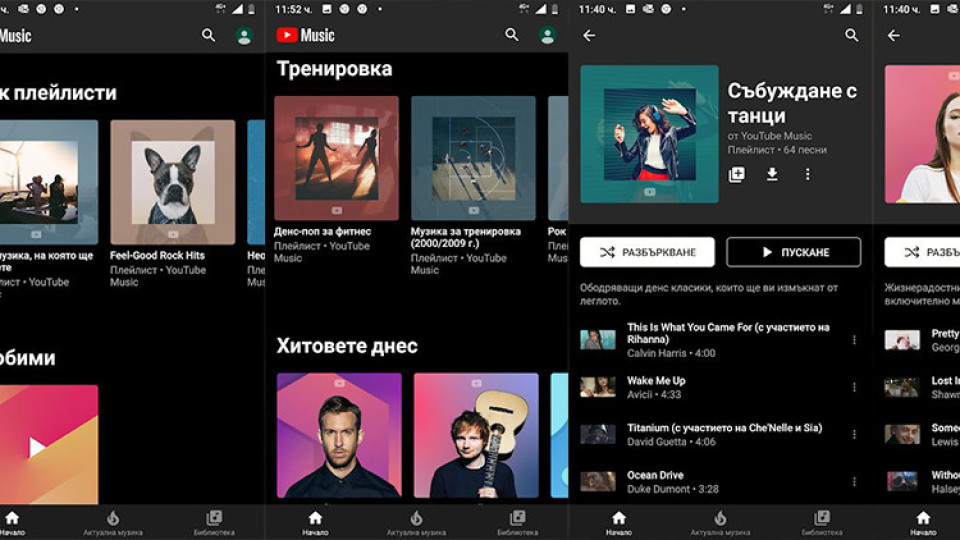
Task: Open Музика за тренировка (2000/2009 г.) cover
Action: (x=473, y=158)
